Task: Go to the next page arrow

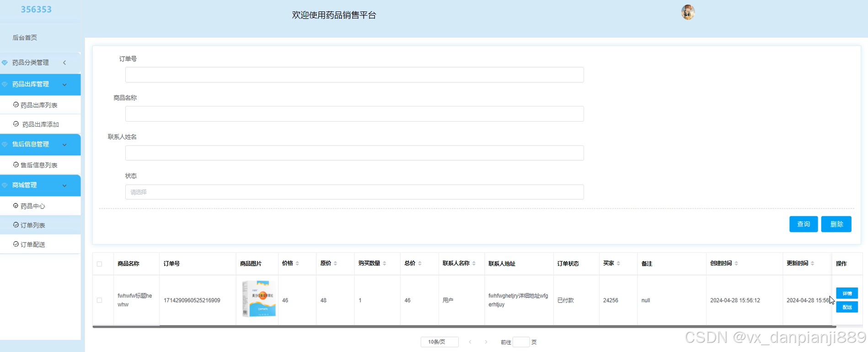Action: (x=486, y=342)
